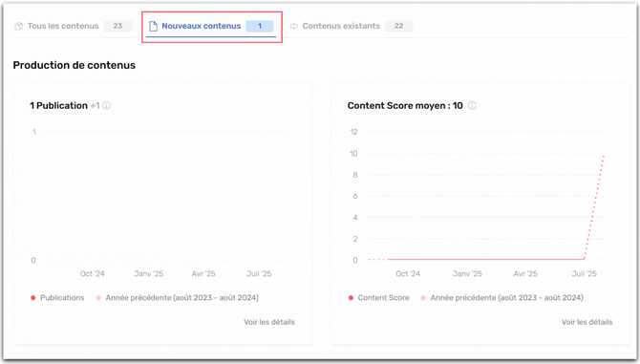Toggle the Publications legend series

click(57, 298)
